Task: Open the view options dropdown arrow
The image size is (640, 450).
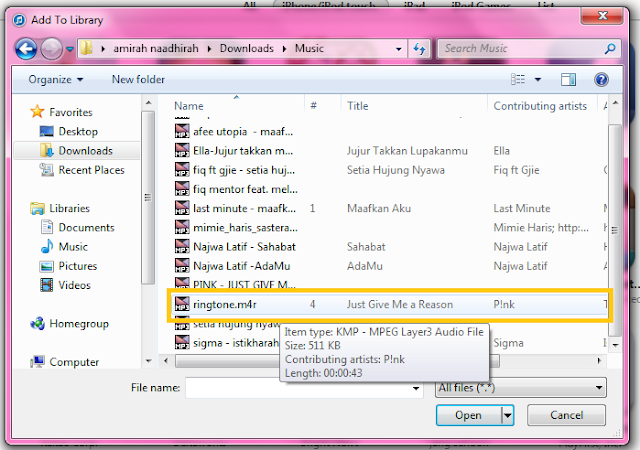Action: (x=538, y=80)
